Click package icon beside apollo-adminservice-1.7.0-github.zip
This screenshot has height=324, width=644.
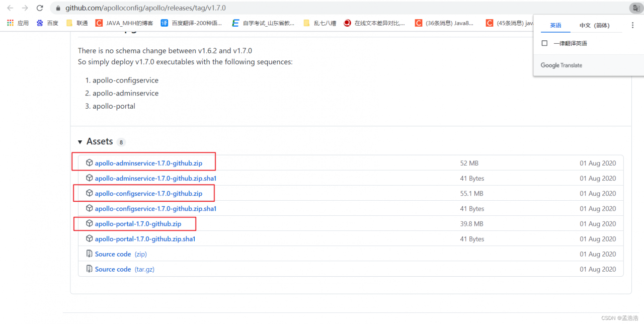click(x=90, y=163)
